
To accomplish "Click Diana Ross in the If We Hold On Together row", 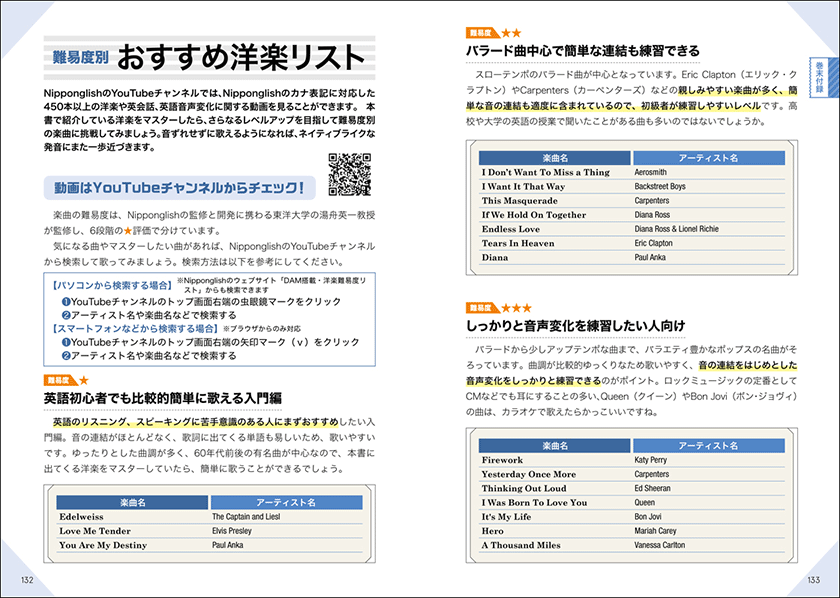I will (x=652, y=215).
